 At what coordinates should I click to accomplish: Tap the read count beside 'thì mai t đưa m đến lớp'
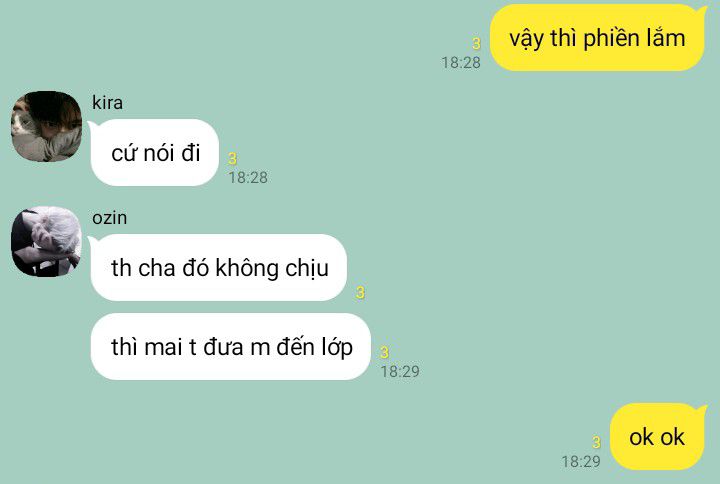pos(385,352)
